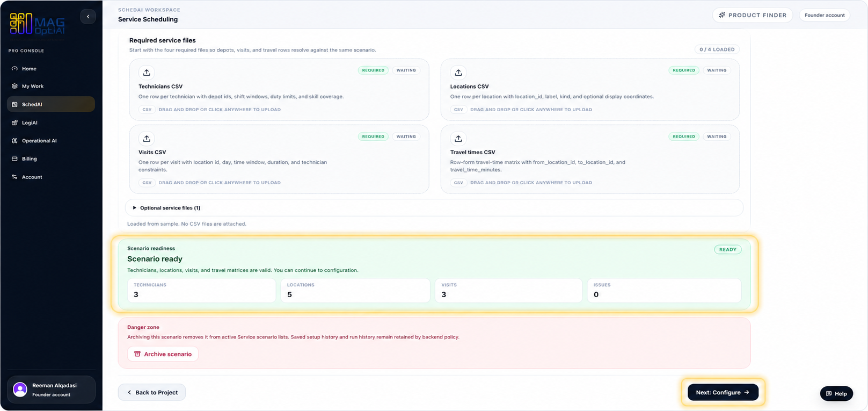
Task: Click the CSV chip in Locations card
Action: [458, 110]
